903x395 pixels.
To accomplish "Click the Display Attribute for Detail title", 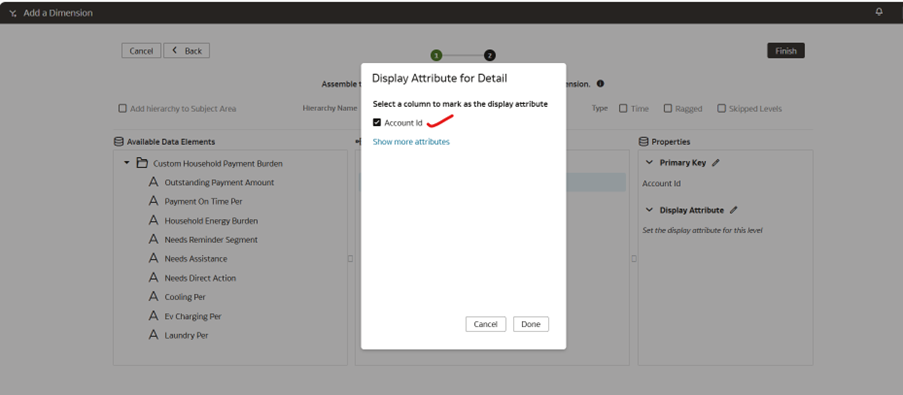I will 439,78.
